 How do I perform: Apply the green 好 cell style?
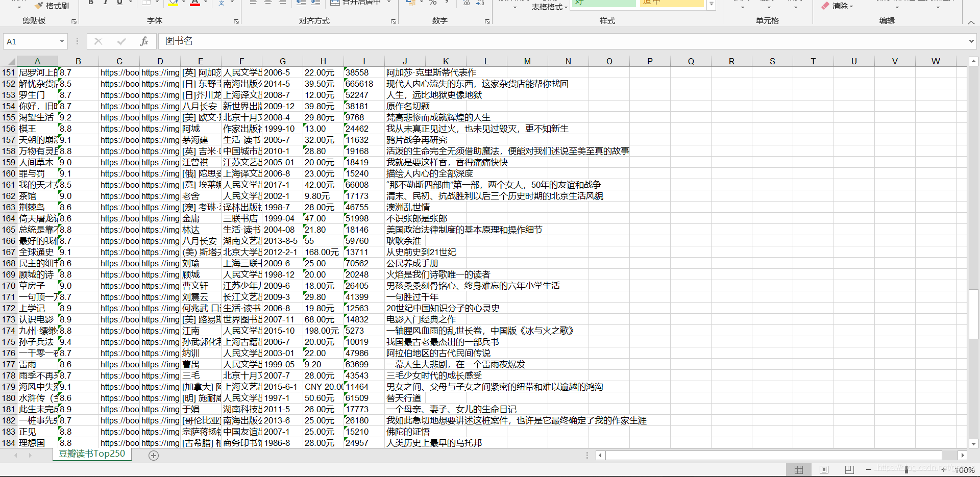tap(603, 3)
